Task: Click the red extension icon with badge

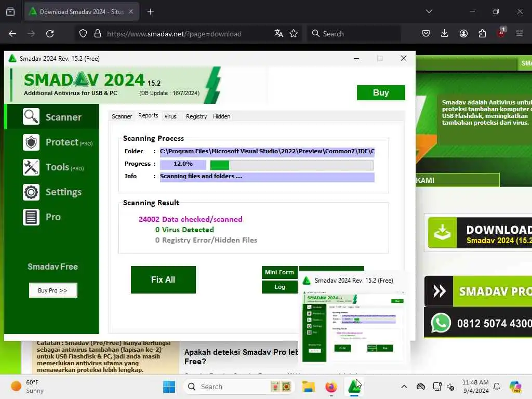Action: [x=501, y=33]
